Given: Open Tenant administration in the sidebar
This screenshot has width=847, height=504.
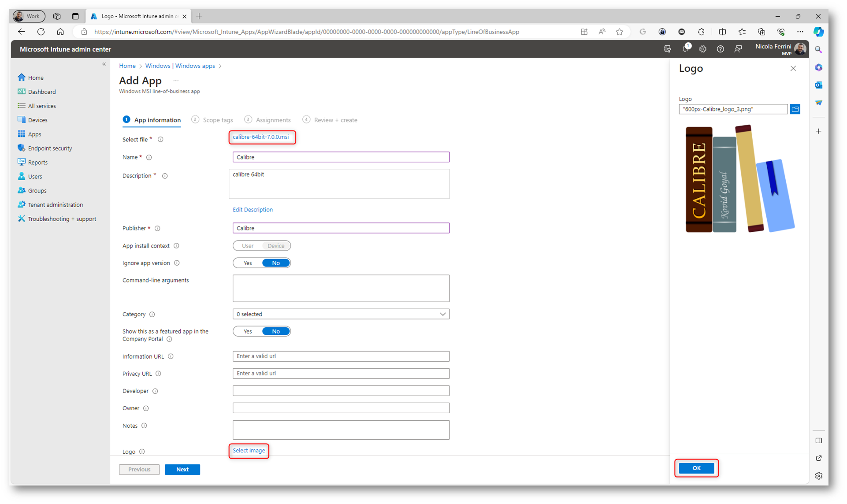Looking at the screenshot, I should tap(55, 204).
